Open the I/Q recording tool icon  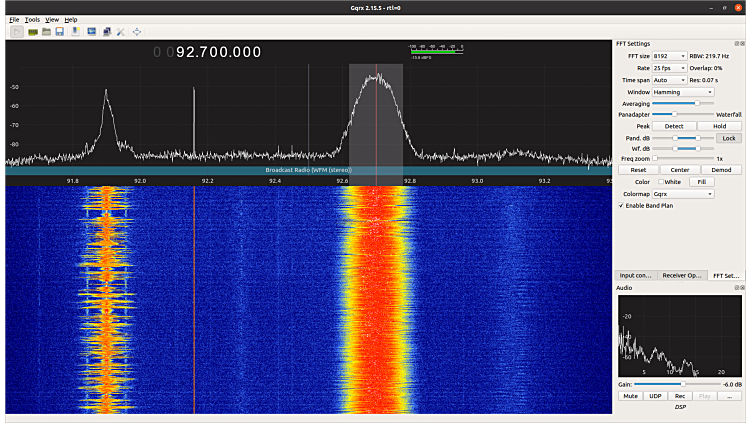click(76, 31)
